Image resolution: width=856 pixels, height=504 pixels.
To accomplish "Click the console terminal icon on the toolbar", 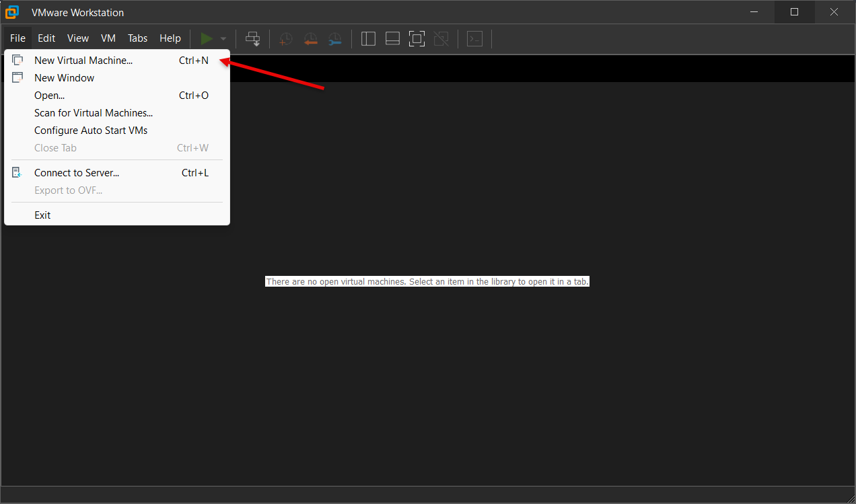I will pos(474,38).
